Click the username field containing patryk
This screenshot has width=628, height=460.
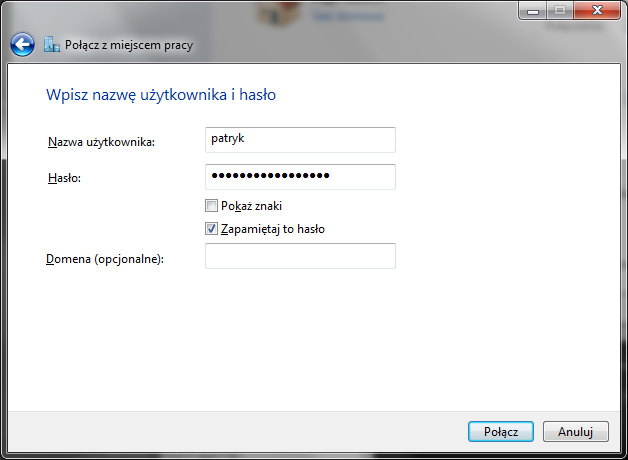tap(300, 140)
